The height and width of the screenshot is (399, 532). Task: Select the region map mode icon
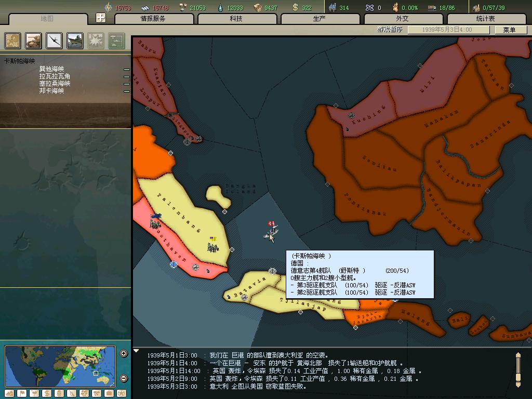(x=84, y=394)
